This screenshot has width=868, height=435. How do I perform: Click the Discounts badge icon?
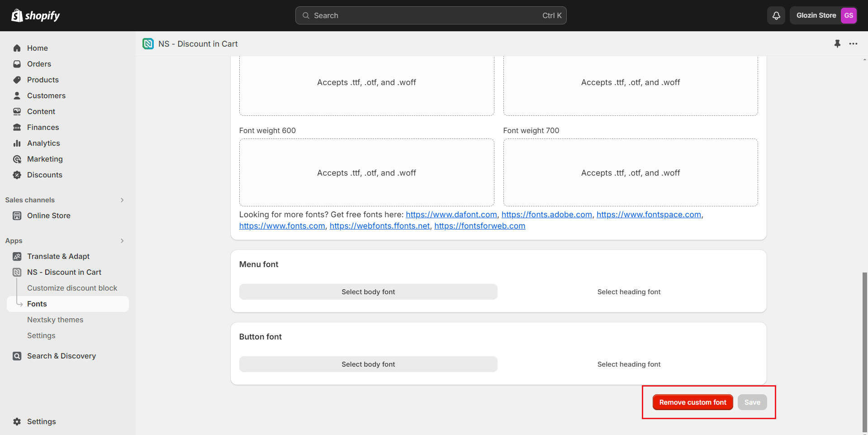click(x=17, y=175)
